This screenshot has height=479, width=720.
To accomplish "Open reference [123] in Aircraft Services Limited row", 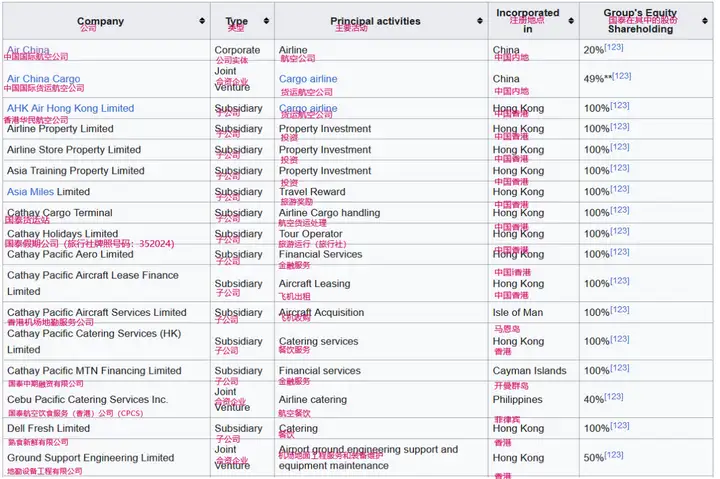I will [620, 310].
